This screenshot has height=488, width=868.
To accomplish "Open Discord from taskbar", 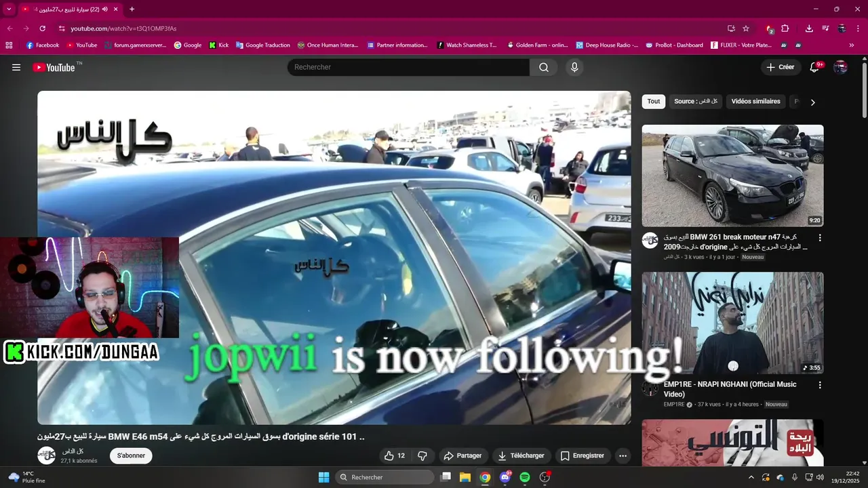I will (x=505, y=477).
